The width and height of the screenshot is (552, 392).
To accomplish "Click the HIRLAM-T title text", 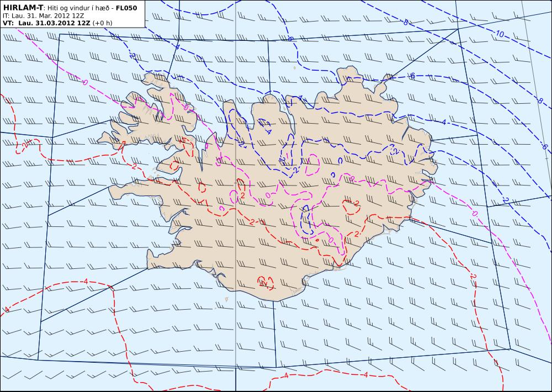I will tap(23, 8).
